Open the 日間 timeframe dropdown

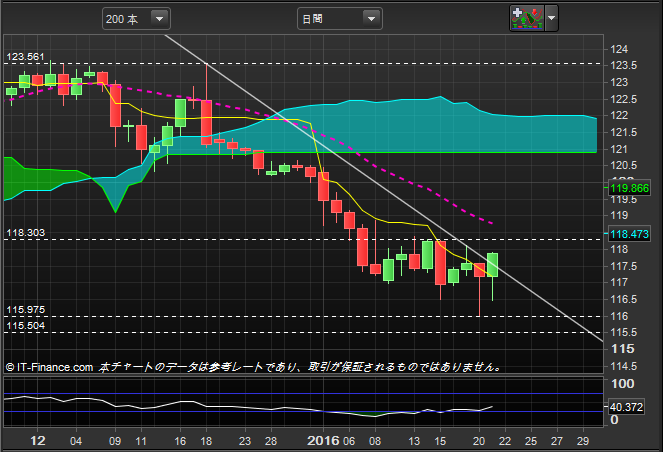(340, 19)
